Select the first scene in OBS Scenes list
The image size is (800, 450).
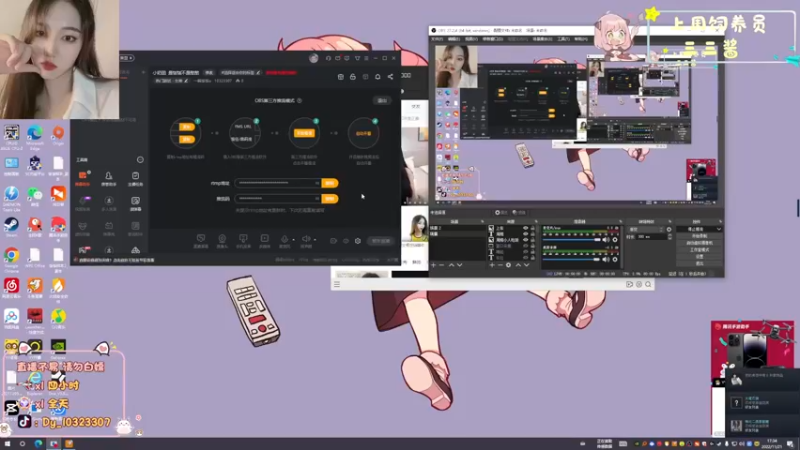tap(457, 228)
